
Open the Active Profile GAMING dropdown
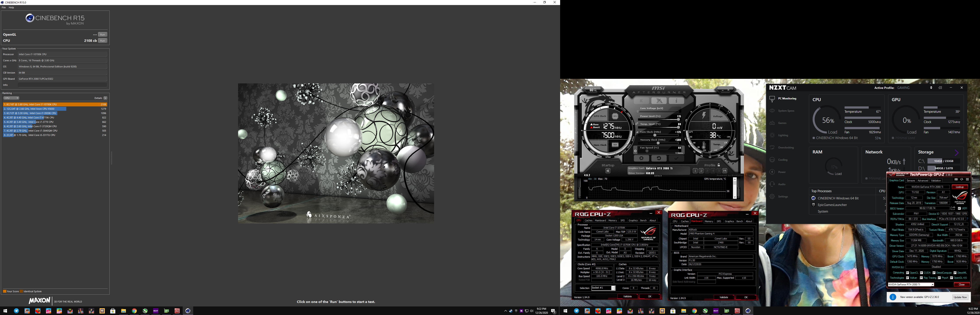915,88
